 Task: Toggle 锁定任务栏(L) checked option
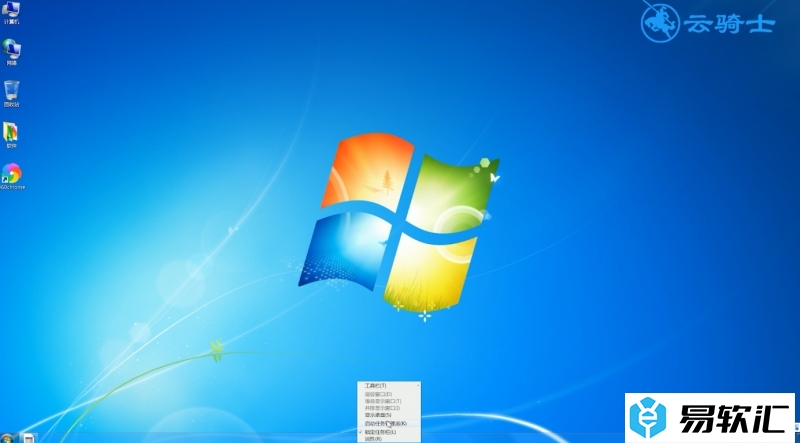click(389, 432)
